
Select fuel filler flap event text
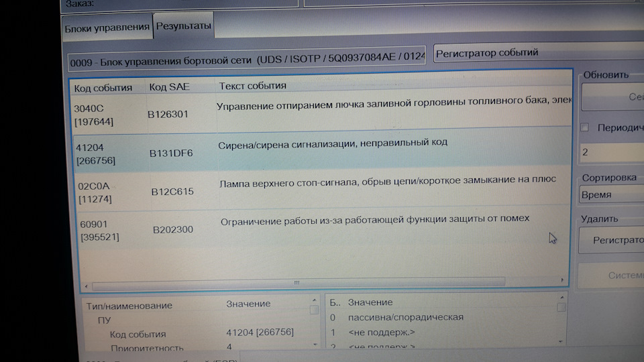394,103
